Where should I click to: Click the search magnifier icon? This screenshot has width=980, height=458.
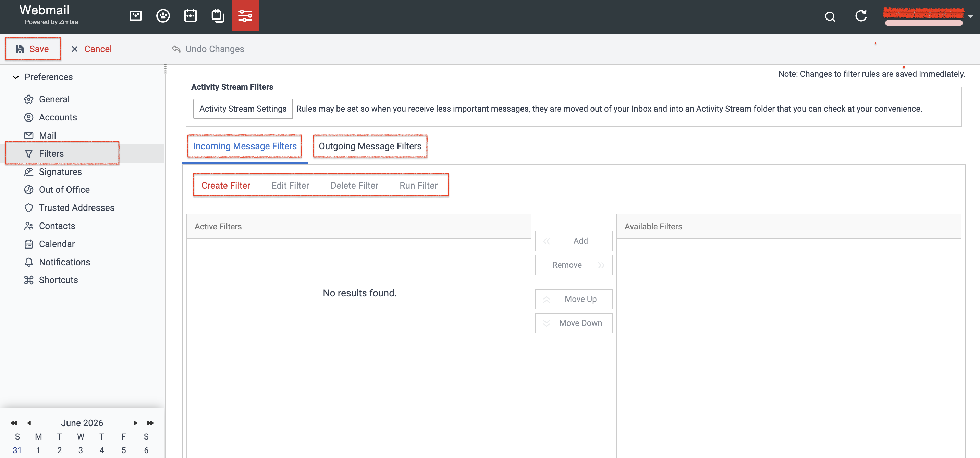pyautogui.click(x=830, y=16)
